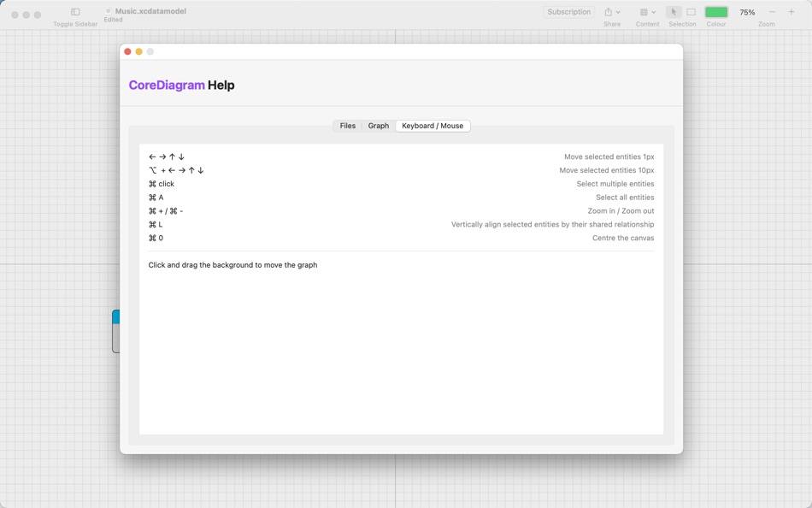Click the '⌘ + / ⌘ -' shortcut text

(166, 211)
